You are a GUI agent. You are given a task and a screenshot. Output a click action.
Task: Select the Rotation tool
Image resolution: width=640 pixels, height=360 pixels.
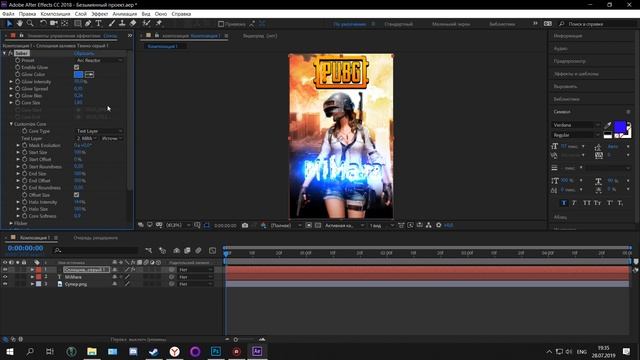(x=43, y=24)
